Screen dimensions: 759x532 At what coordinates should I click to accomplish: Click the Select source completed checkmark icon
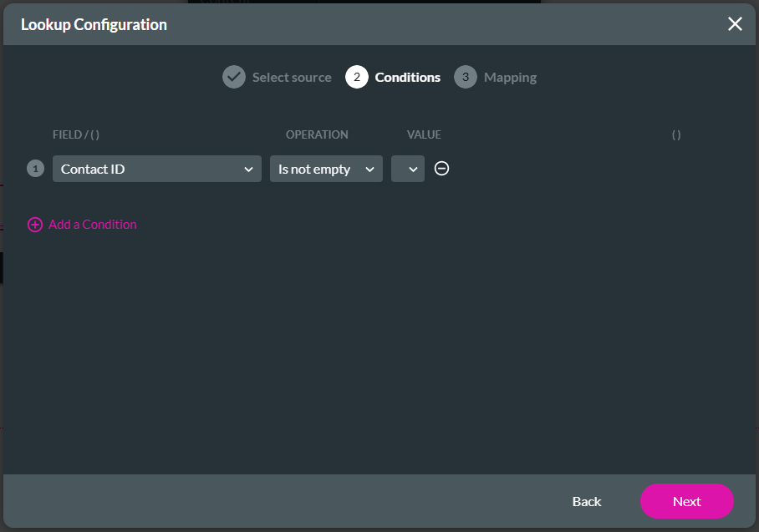pyautogui.click(x=234, y=77)
